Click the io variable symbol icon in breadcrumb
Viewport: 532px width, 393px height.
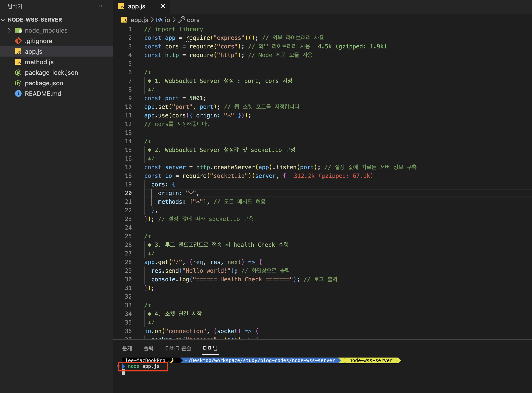(160, 20)
